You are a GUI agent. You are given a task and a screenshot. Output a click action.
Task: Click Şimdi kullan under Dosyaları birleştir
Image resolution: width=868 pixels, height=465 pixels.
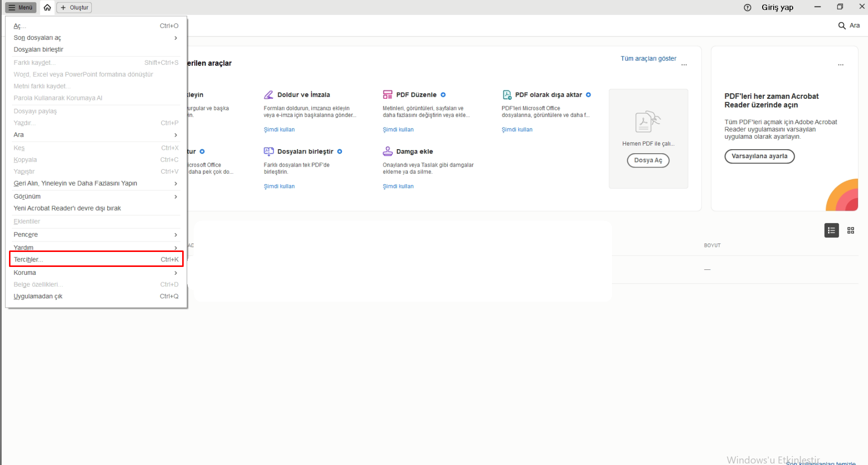[x=279, y=187]
